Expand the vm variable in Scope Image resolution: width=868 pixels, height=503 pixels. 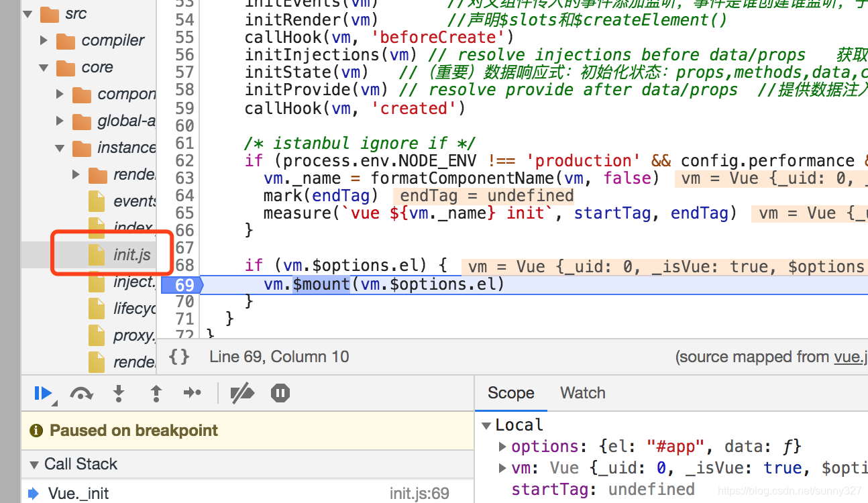(x=502, y=467)
